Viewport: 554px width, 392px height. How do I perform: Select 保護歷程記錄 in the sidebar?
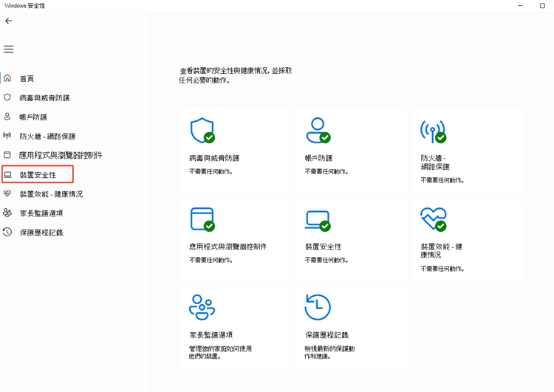41,233
